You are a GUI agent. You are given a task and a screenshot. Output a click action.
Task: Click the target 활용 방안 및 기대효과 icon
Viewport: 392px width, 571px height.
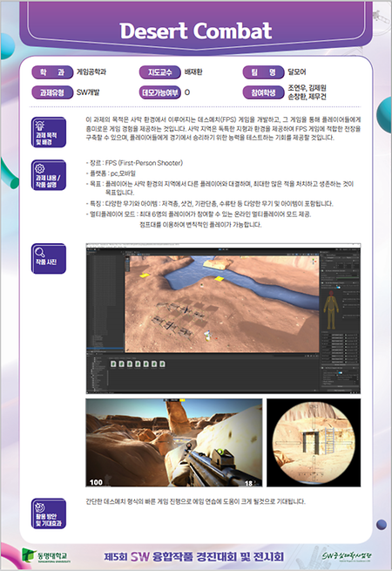pyautogui.click(x=49, y=513)
